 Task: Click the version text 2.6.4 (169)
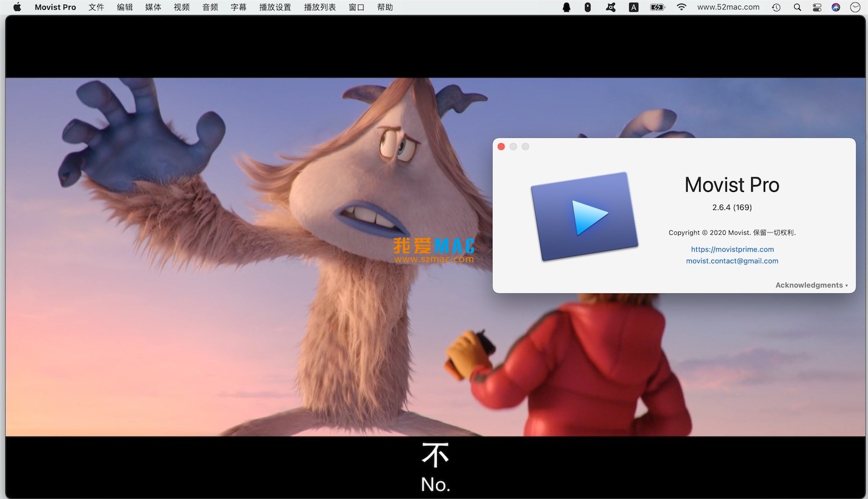[732, 207]
